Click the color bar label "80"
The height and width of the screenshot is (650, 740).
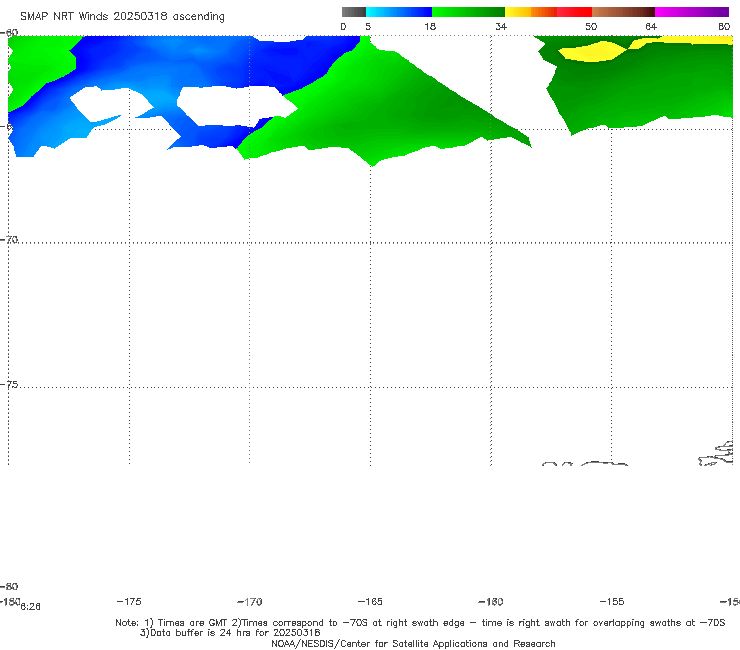click(724, 27)
